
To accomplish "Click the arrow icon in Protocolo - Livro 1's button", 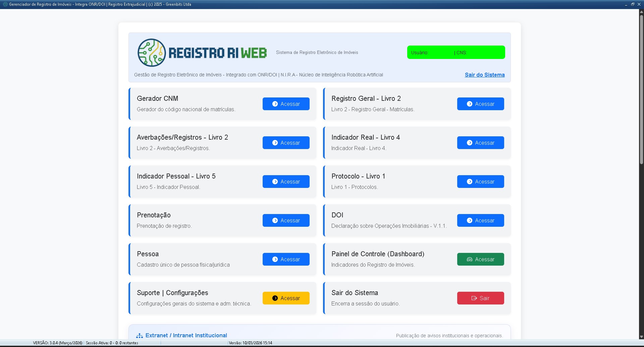I will (x=469, y=182).
